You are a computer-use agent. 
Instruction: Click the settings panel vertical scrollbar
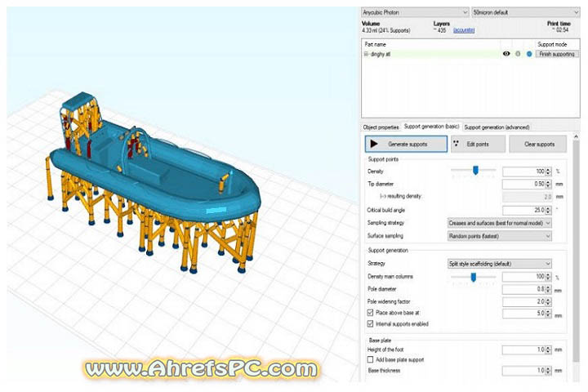click(x=577, y=252)
